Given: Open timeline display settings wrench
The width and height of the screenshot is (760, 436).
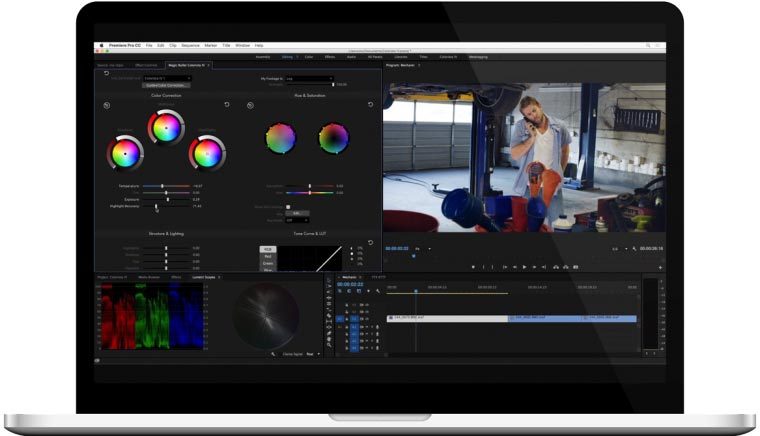Looking at the screenshot, I should coord(378,291).
